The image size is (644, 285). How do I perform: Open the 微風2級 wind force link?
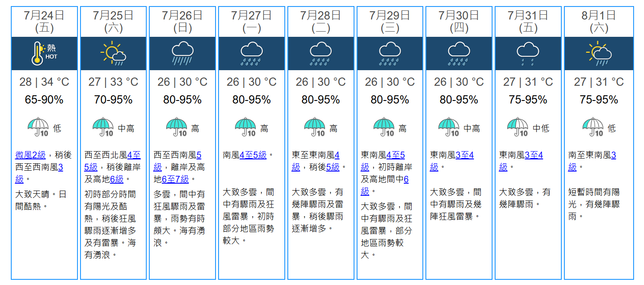point(30,155)
